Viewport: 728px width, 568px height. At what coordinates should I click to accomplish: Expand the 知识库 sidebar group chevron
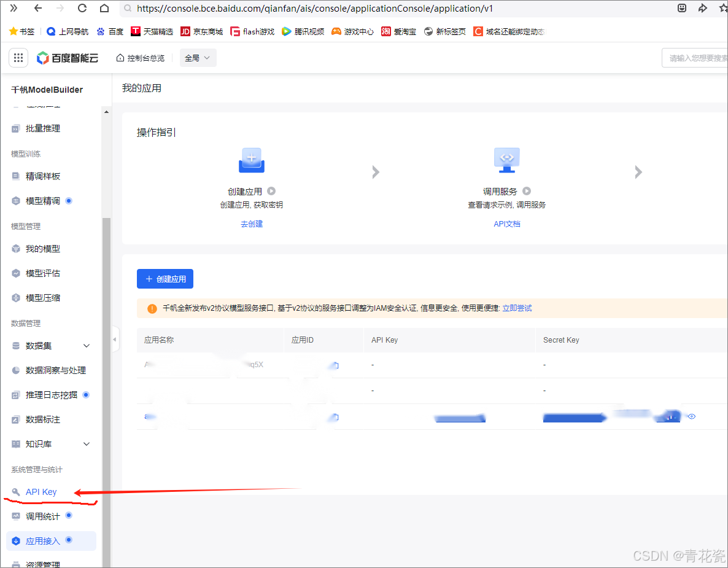point(87,445)
